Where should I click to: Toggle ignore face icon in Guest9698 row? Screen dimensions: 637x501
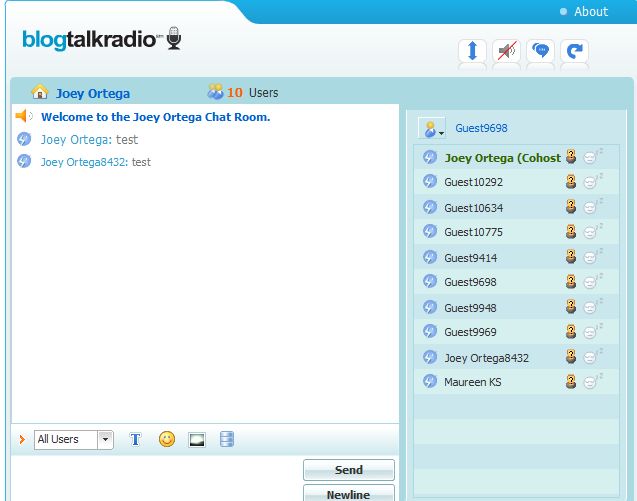[592, 282]
